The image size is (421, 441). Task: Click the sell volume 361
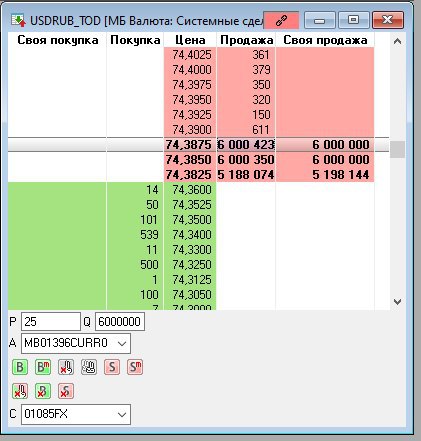(261, 55)
